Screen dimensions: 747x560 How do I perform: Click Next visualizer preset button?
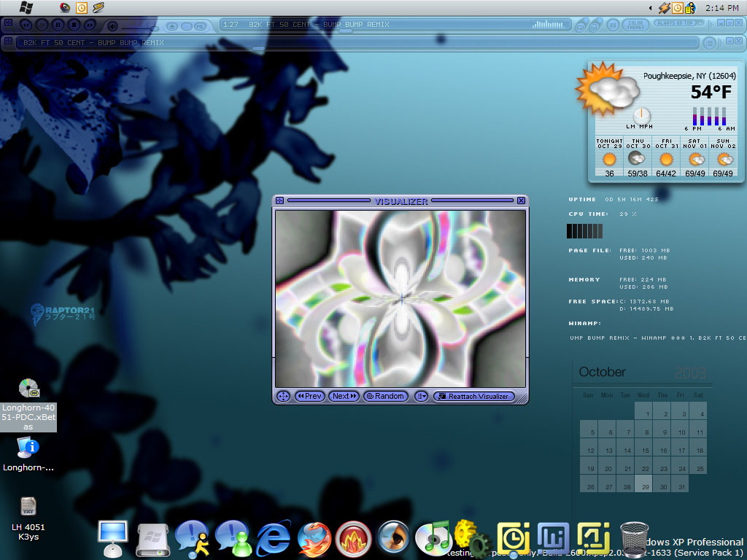[x=344, y=396]
